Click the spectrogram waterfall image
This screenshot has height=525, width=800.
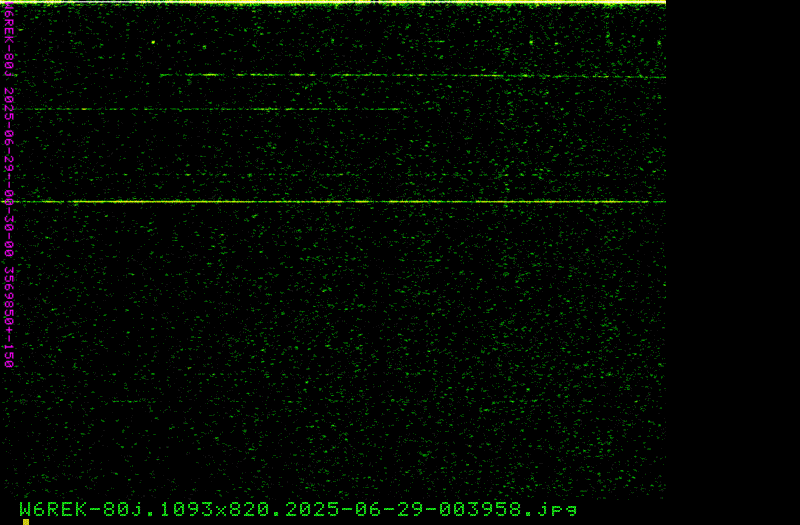tap(333, 249)
